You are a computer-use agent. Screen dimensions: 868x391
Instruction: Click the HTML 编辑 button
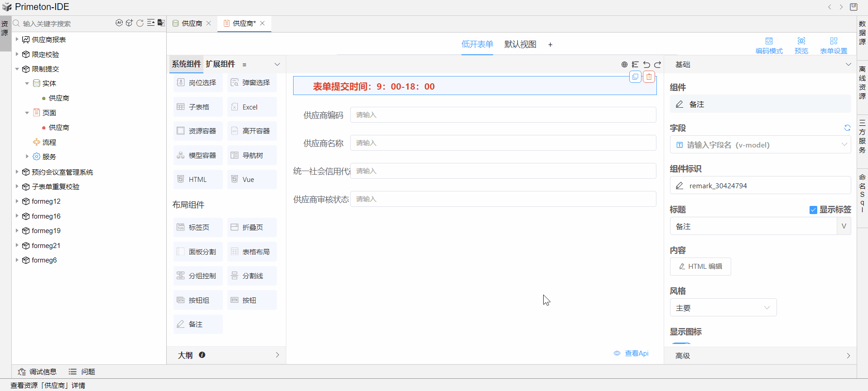700,267
